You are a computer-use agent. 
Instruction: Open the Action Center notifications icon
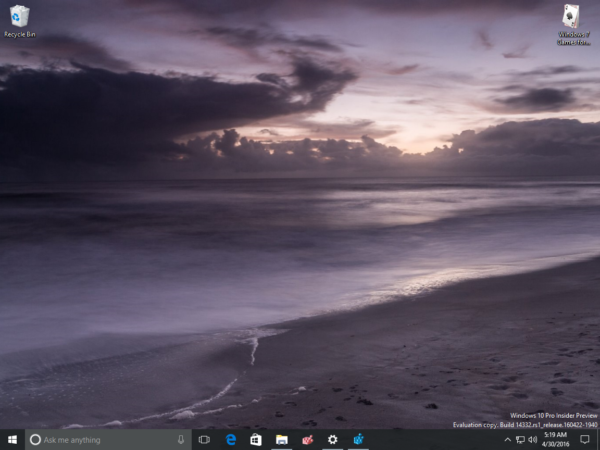tap(584, 440)
